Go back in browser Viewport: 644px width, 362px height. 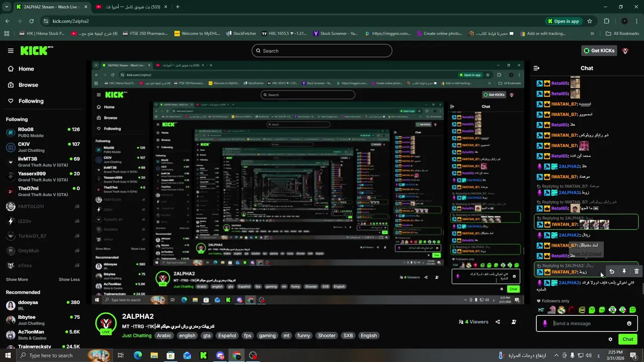click(7, 21)
